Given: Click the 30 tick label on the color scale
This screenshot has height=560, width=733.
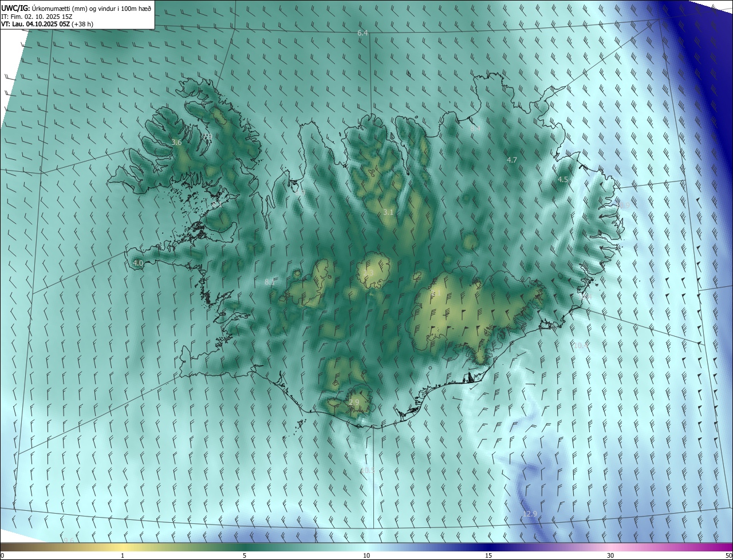Looking at the screenshot, I should (x=610, y=555).
